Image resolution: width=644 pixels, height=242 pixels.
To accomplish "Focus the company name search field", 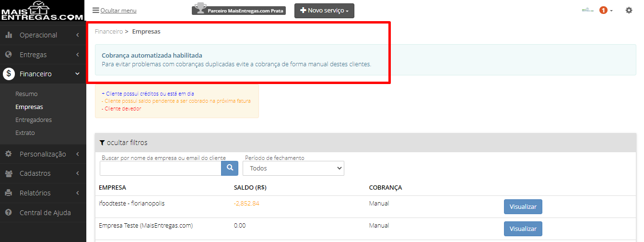I will (160, 168).
